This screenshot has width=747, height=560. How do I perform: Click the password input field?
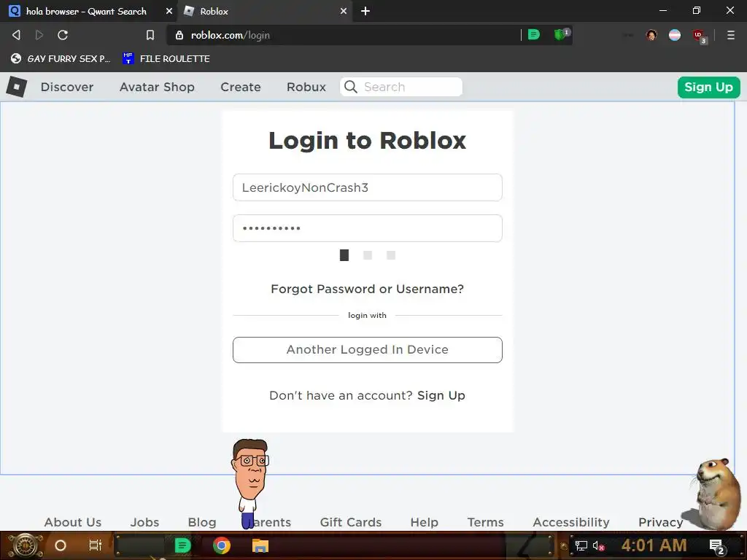click(x=368, y=228)
